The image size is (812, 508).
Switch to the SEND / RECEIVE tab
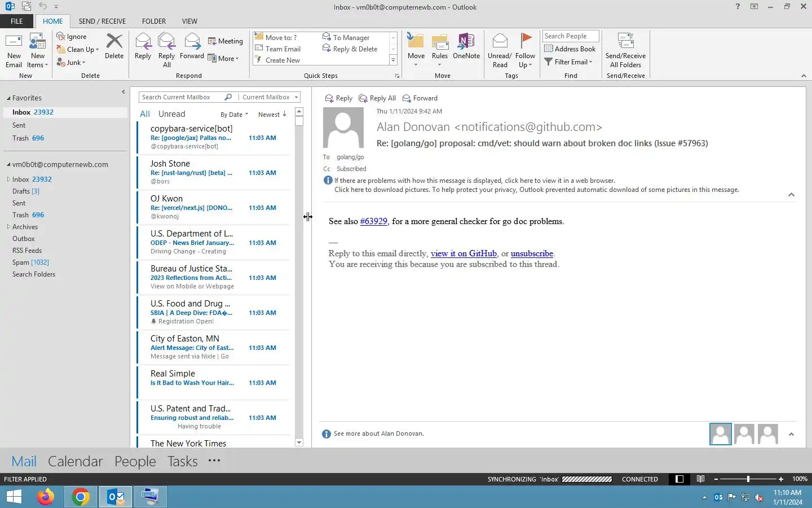coord(102,21)
